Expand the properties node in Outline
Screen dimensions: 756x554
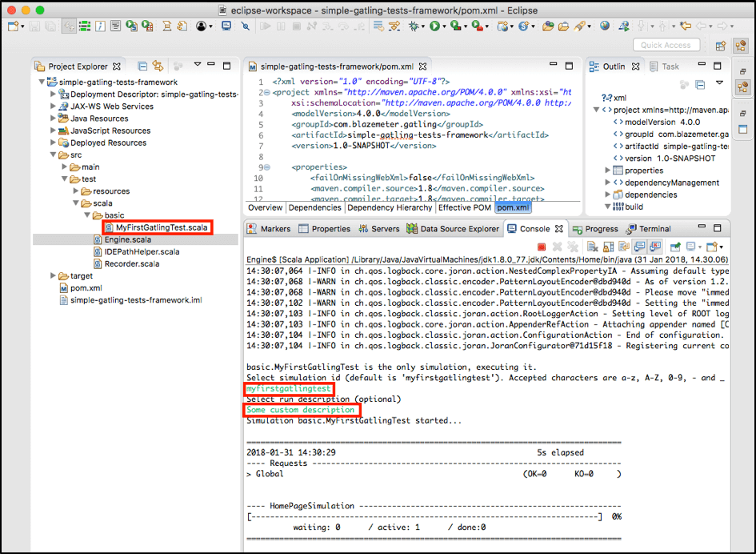[607, 171]
